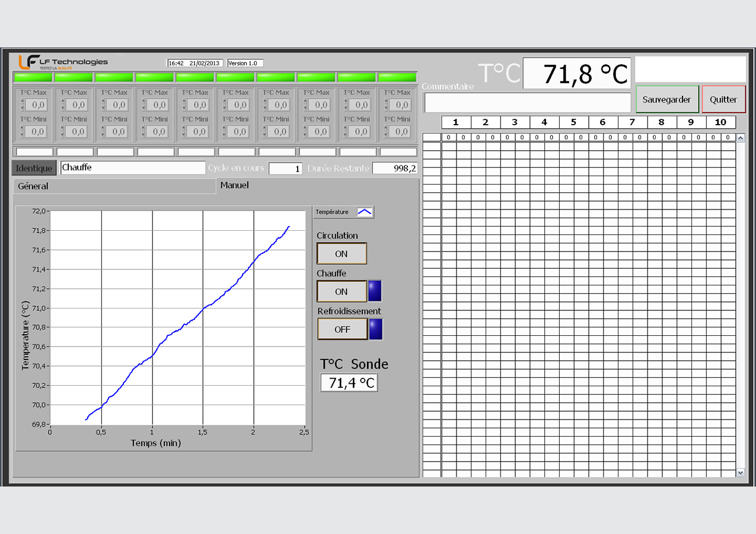
Task: Click the Identique button
Action: click(34, 168)
